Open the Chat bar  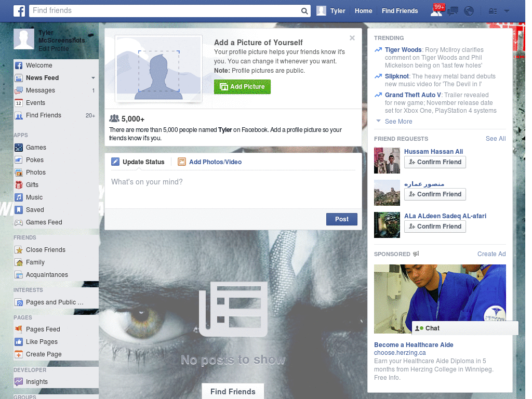point(465,328)
